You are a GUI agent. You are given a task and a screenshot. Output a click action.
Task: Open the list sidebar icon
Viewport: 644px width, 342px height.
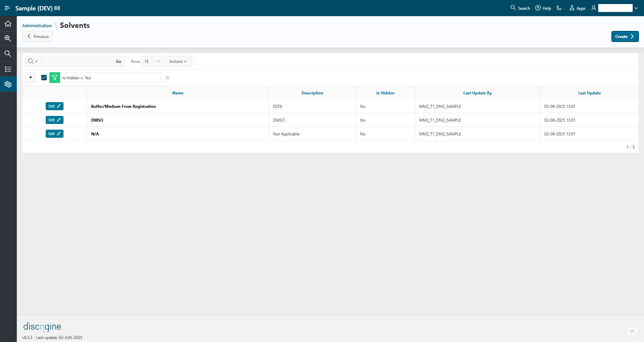click(x=8, y=69)
